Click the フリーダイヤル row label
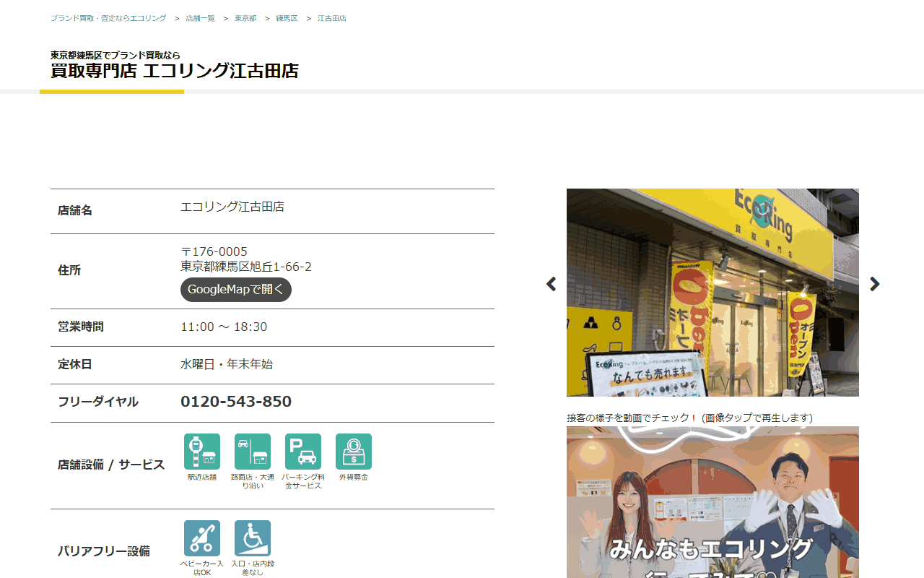924x578 pixels. [x=98, y=402]
